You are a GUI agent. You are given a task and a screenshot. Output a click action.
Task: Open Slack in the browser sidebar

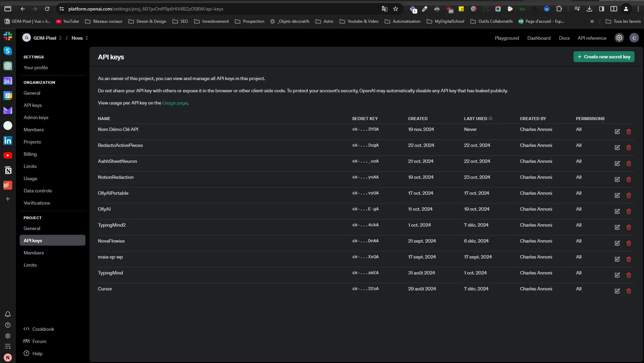(x=8, y=36)
